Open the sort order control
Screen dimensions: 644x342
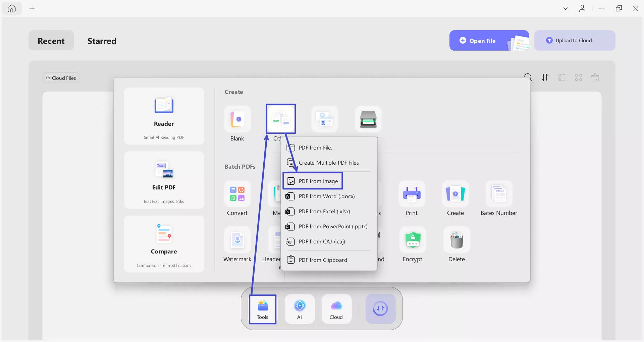[x=545, y=77]
